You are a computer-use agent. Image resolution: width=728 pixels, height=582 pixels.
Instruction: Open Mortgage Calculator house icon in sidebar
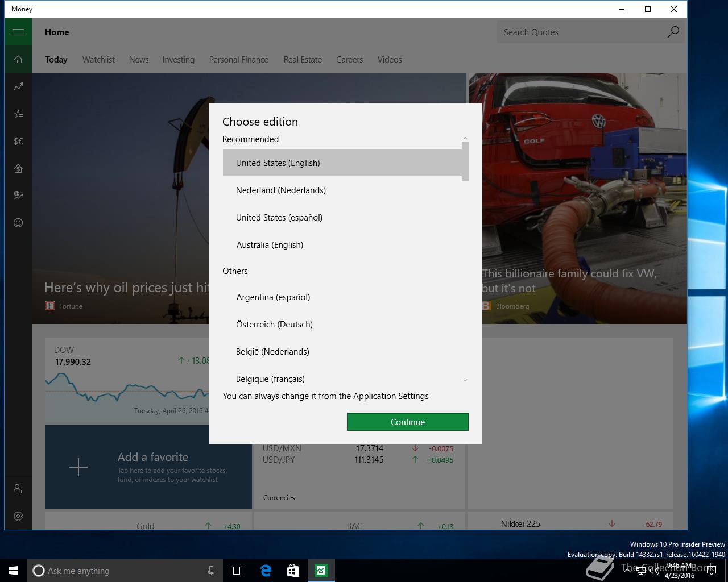tap(18, 168)
